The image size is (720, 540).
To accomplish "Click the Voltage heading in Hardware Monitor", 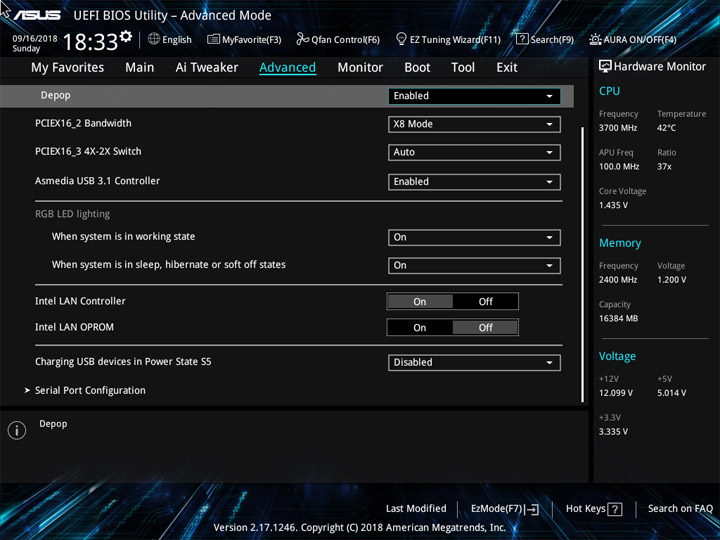I will tap(617, 356).
